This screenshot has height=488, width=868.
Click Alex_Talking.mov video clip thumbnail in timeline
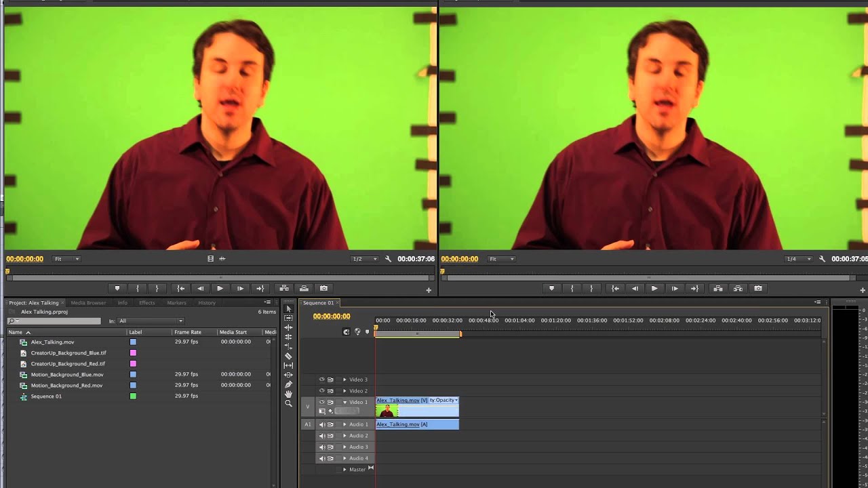[x=387, y=411]
